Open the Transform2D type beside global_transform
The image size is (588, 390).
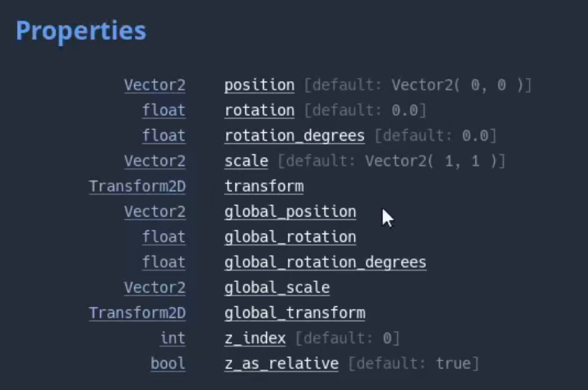(x=137, y=313)
